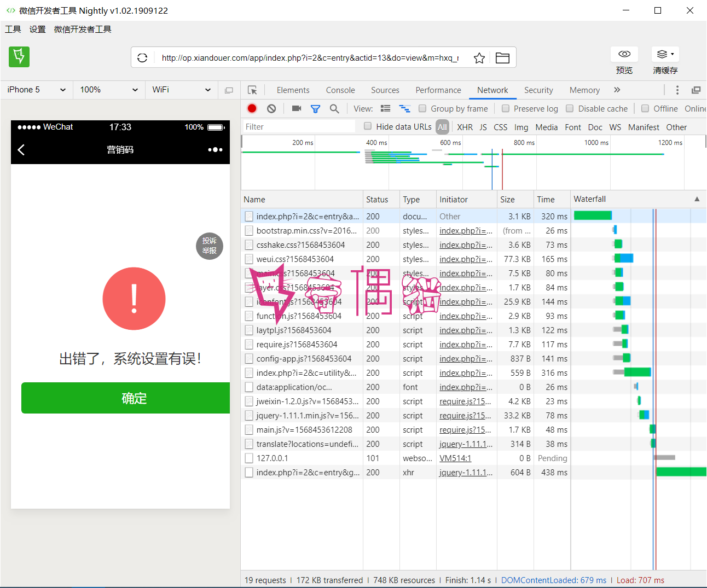Tick the Disable cache checkbox
This screenshot has width=707, height=588.
(570, 108)
